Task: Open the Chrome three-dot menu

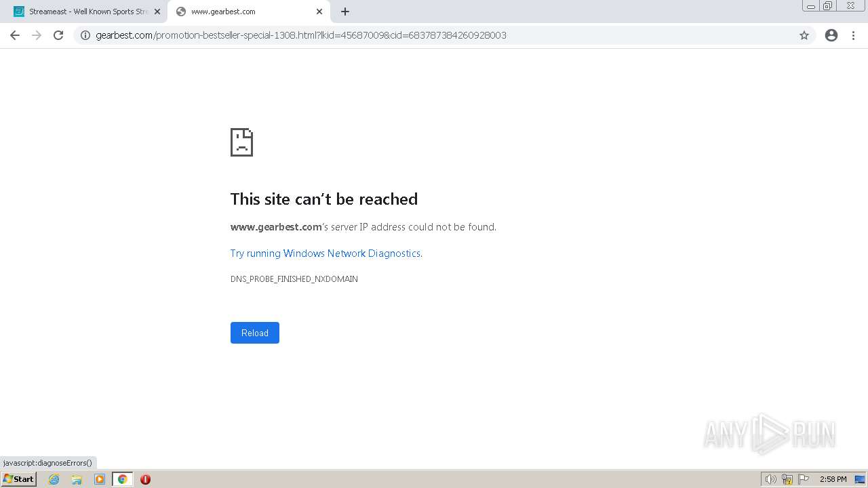Action: tap(854, 35)
